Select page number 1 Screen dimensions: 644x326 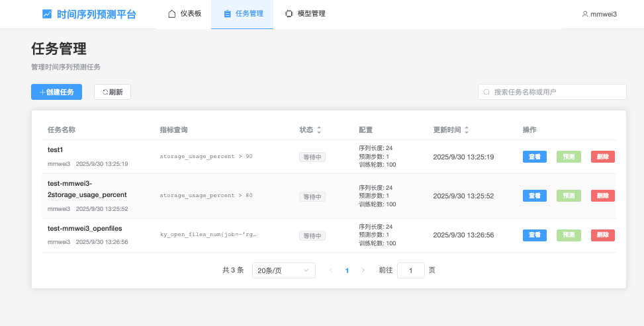coord(347,270)
